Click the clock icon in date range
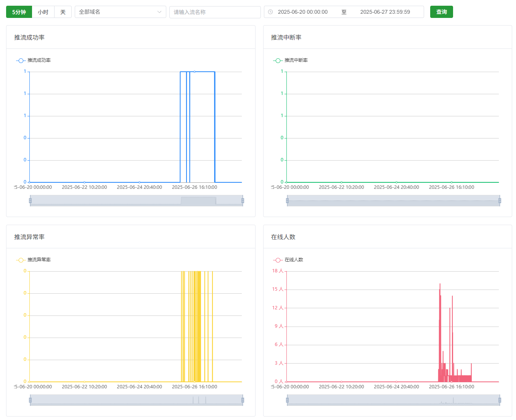The image size is (516, 420). [x=270, y=12]
